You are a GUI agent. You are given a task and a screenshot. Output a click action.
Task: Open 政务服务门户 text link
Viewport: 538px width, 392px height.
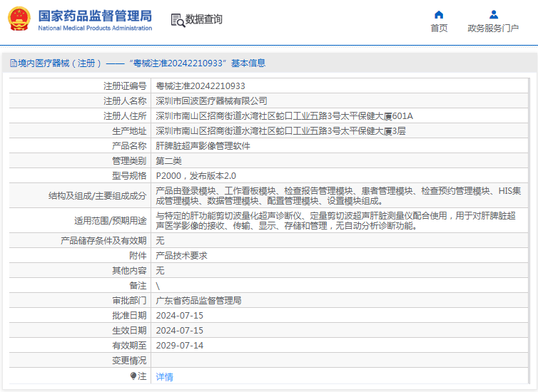(x=493, y=28)
